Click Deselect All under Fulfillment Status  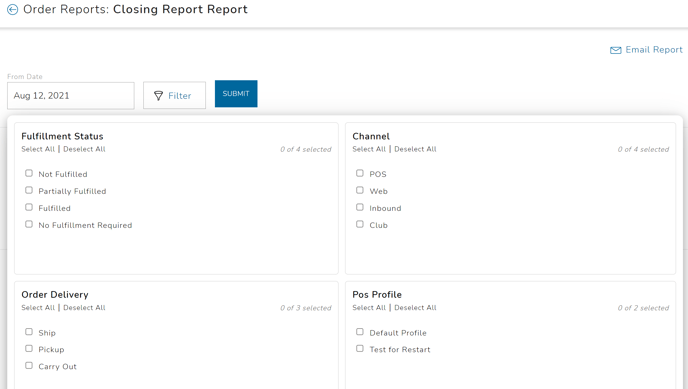click(x=84, y=149)
